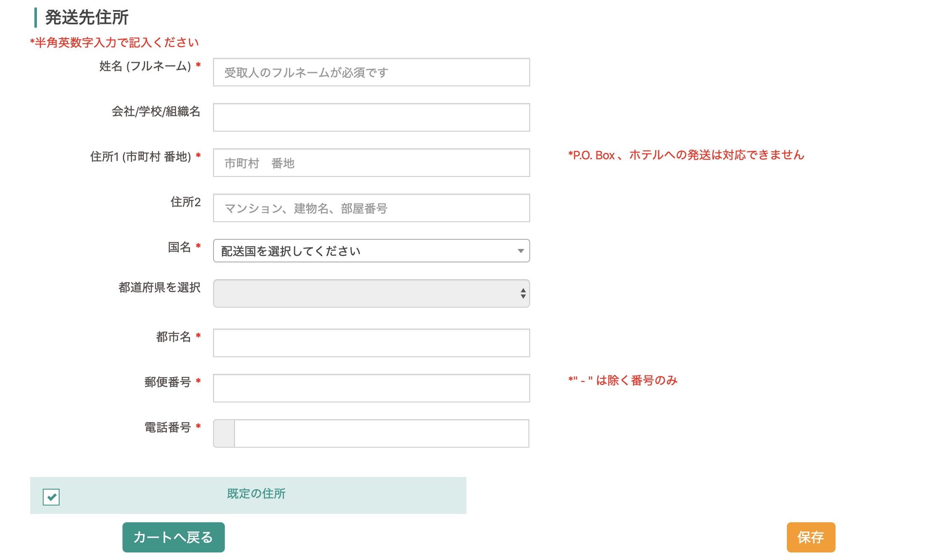Click the 電話番号 label text
The width and height of the screenshot is (932, 560).
tap(168, 428)
